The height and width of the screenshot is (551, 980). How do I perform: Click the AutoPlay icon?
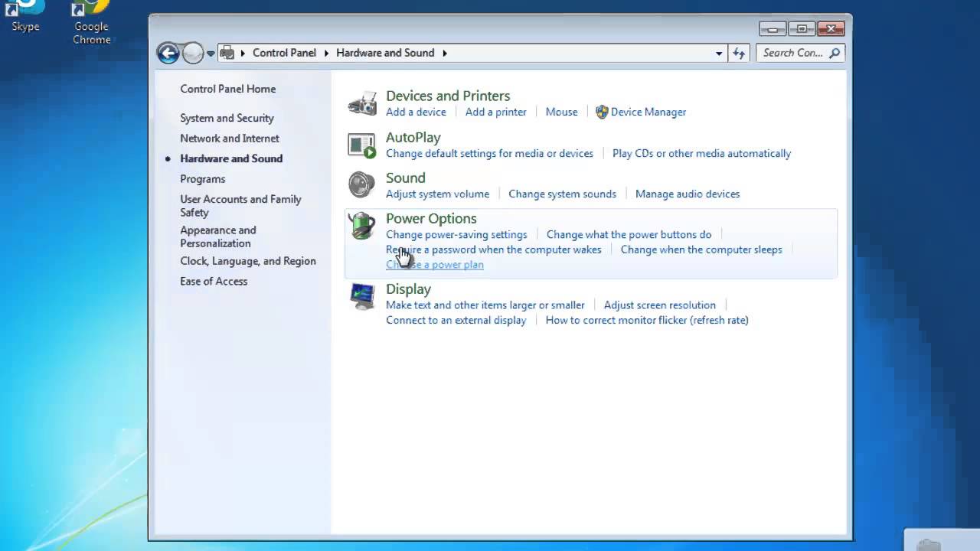[361, 145]
